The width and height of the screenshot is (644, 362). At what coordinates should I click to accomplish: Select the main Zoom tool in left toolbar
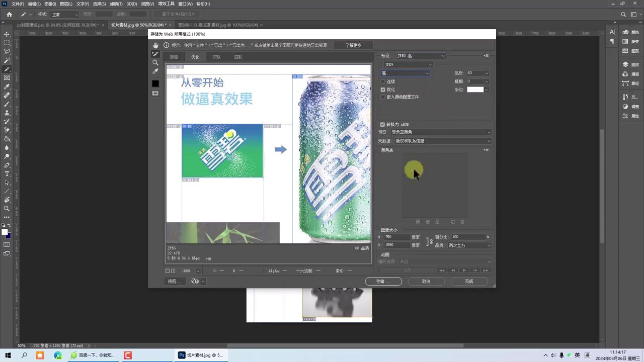(7, 208)
